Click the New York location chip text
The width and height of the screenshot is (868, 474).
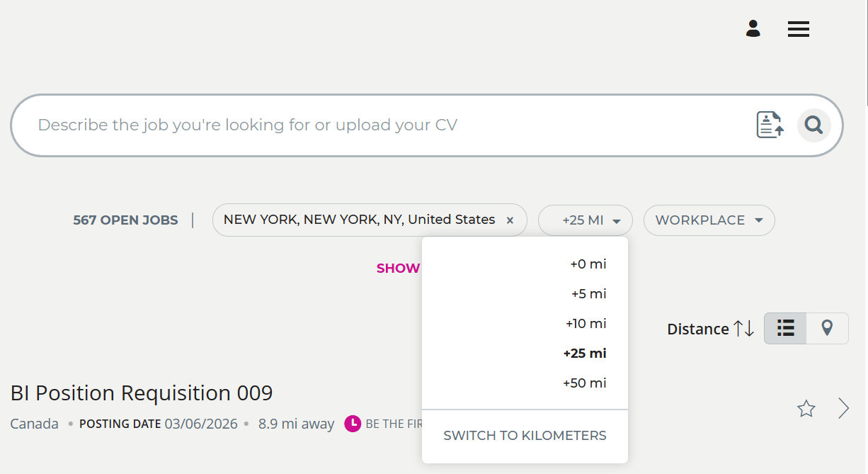point(359,220)
